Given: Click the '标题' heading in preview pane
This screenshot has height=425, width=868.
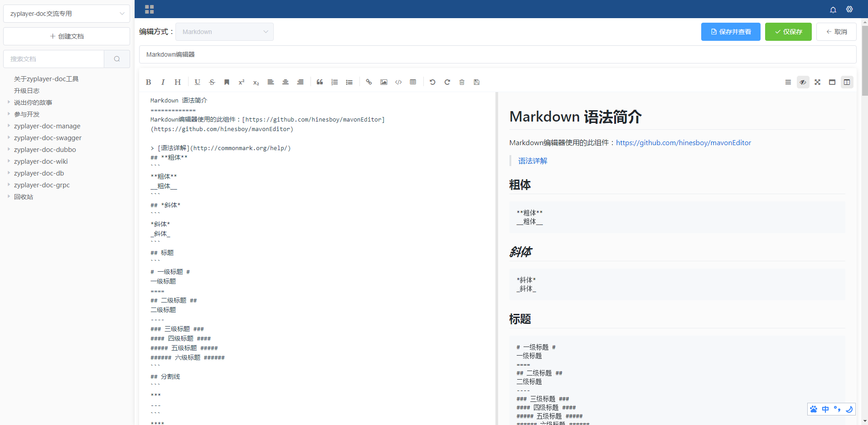Looking at the screenshot, I should [x=520, y=319].
